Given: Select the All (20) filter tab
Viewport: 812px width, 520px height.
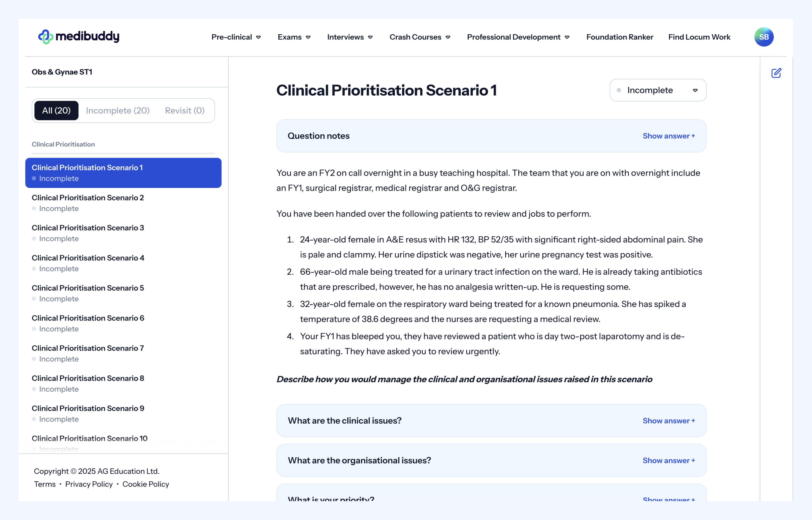Looking at the screenshot, I should [x=56, y=110].
